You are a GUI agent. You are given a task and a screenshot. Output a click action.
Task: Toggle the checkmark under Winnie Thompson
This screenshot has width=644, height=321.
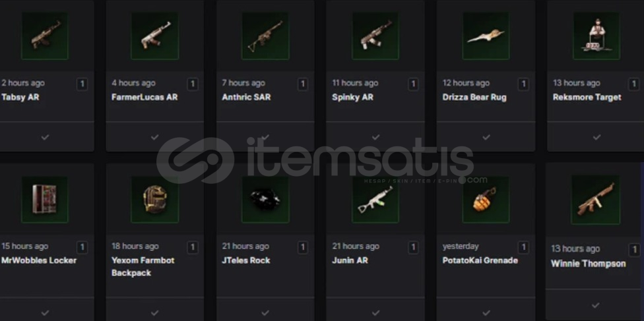point(596,305)
